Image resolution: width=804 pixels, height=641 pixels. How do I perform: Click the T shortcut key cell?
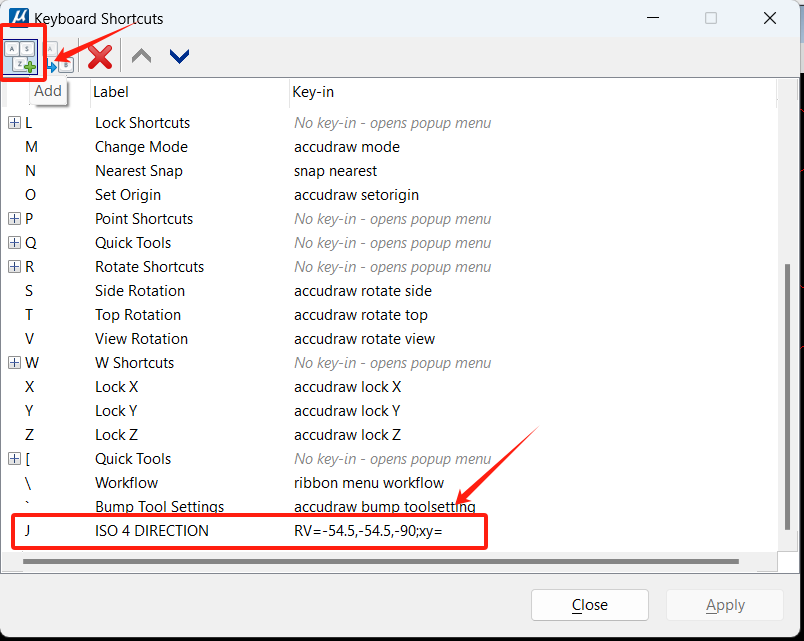point(29,315)
